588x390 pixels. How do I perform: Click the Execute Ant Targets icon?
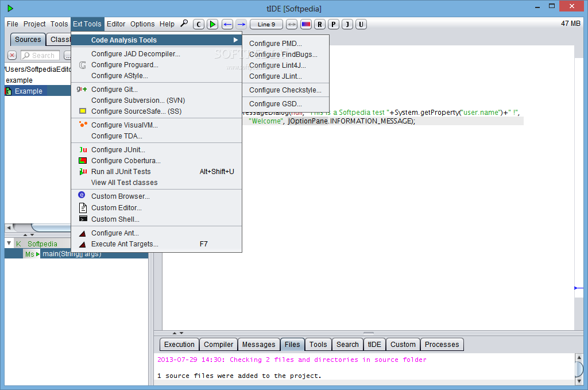tap(83, 244)
